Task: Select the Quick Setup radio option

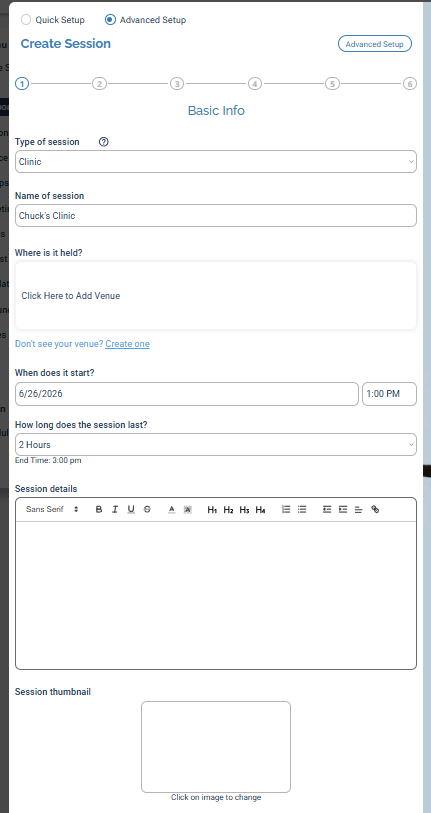Action: point(26,20)
